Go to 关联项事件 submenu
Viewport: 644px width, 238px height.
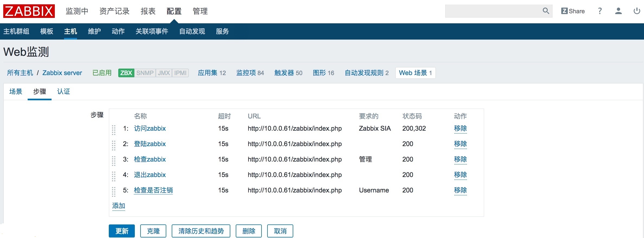click(152, 31)
